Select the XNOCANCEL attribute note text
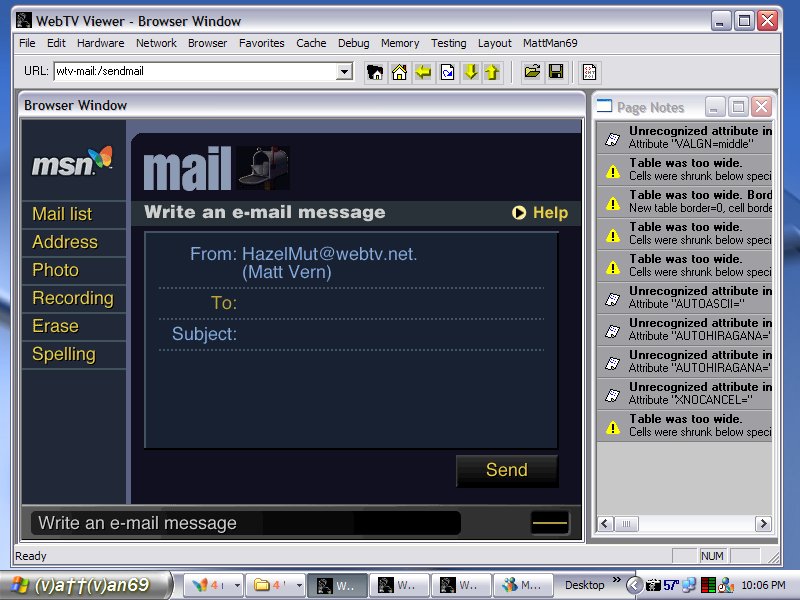 tap(691, 400)
